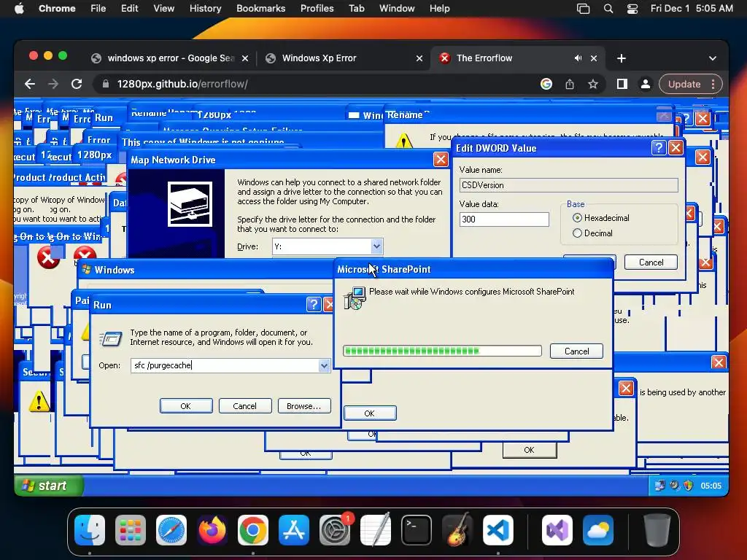The width and height of the screenshot is (747, 560).
Task: Open Chrome three-dot menu
Action: tap(713, 85)
